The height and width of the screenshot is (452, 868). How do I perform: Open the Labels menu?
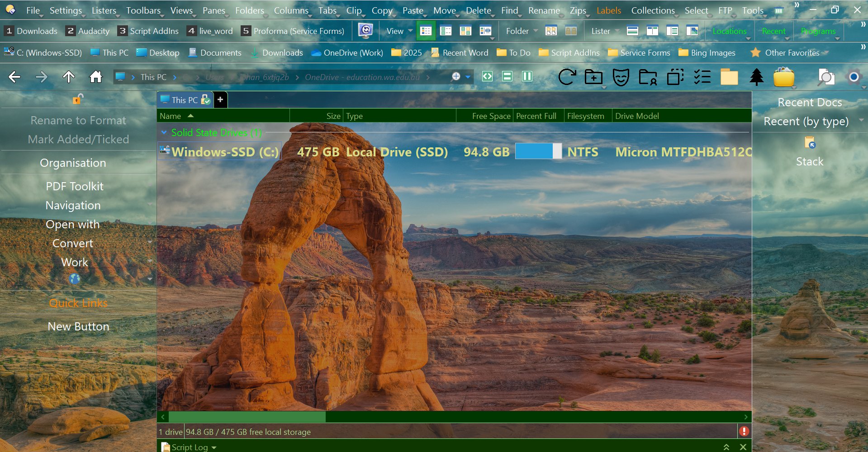[x=608, y=10]
